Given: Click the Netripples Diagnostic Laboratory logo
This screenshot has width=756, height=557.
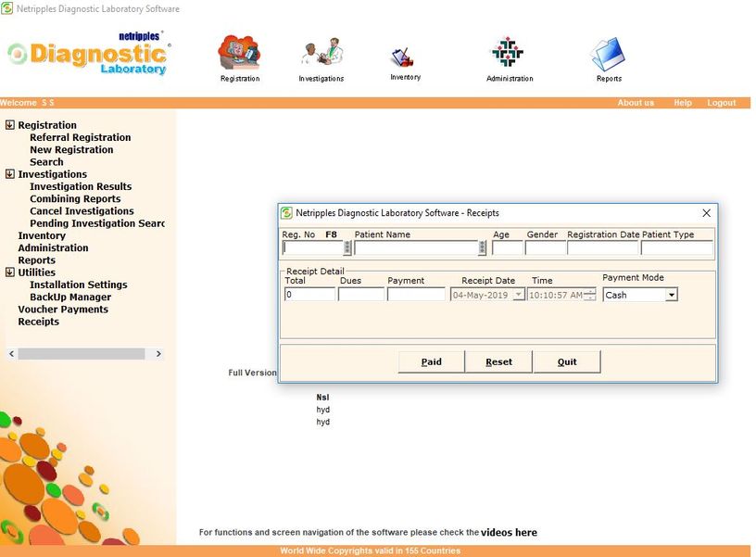Looking at the screenshot, I should (x=90, y=54).
